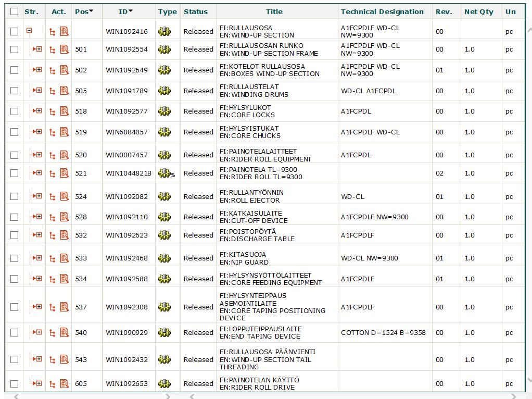Sort by the ID column header
The width and height of the screenshot is (532, 399).
tap(125, 11)
